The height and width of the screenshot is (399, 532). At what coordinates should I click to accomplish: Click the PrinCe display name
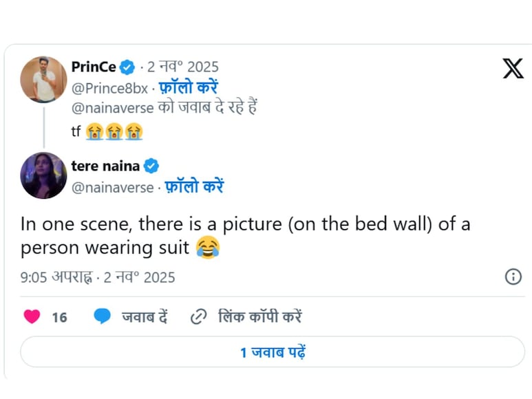click(94, 67)
